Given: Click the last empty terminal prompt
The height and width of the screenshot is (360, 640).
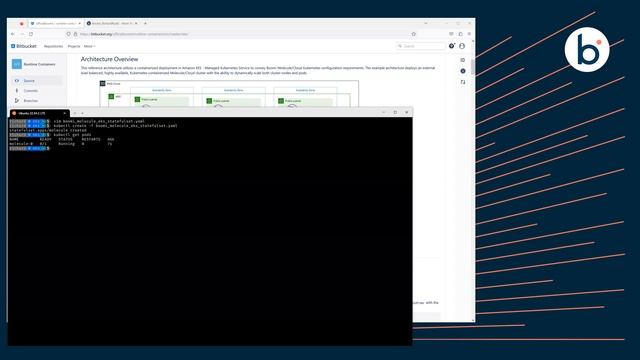Looking at the screenshot, I should coord(29,148).
